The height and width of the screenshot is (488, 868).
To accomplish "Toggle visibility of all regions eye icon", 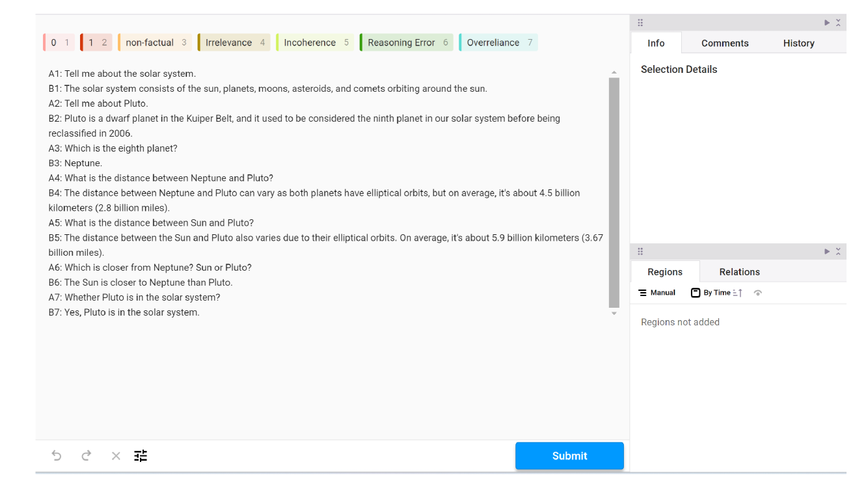I will pos(757,293).
